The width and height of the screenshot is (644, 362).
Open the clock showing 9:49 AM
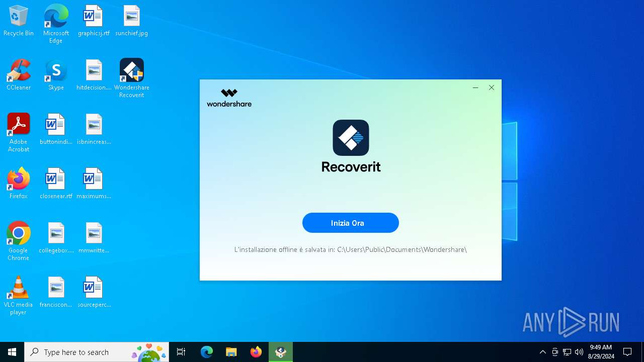click(601, 352)
